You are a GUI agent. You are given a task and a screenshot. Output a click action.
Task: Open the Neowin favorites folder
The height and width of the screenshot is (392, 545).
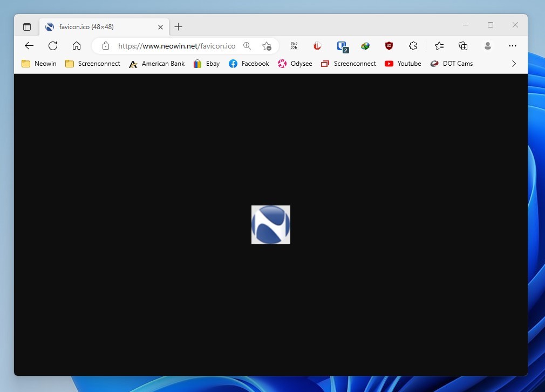coord(39,64)
